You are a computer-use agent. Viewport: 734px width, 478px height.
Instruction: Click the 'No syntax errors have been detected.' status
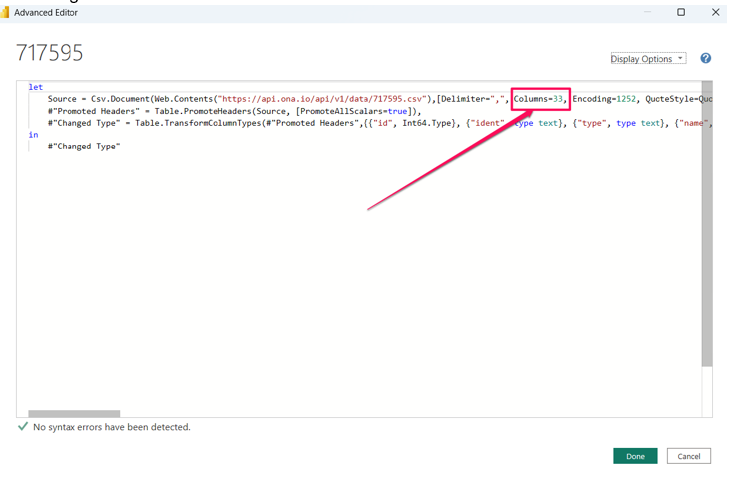point(111,427)
